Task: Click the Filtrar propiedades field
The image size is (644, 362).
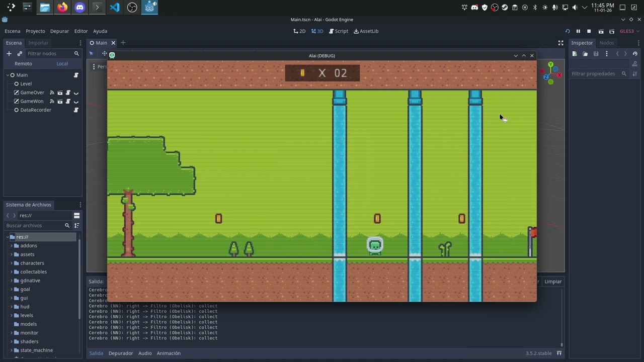Action: [x=599, y=74]
